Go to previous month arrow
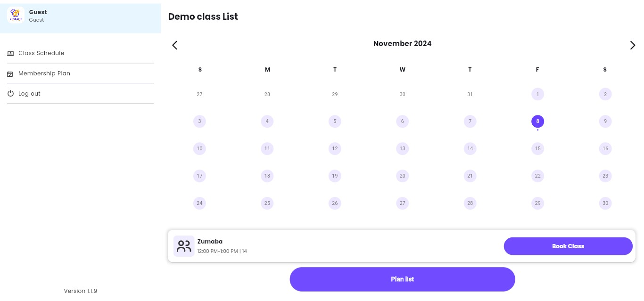644x301 pixels. (175, 45)
